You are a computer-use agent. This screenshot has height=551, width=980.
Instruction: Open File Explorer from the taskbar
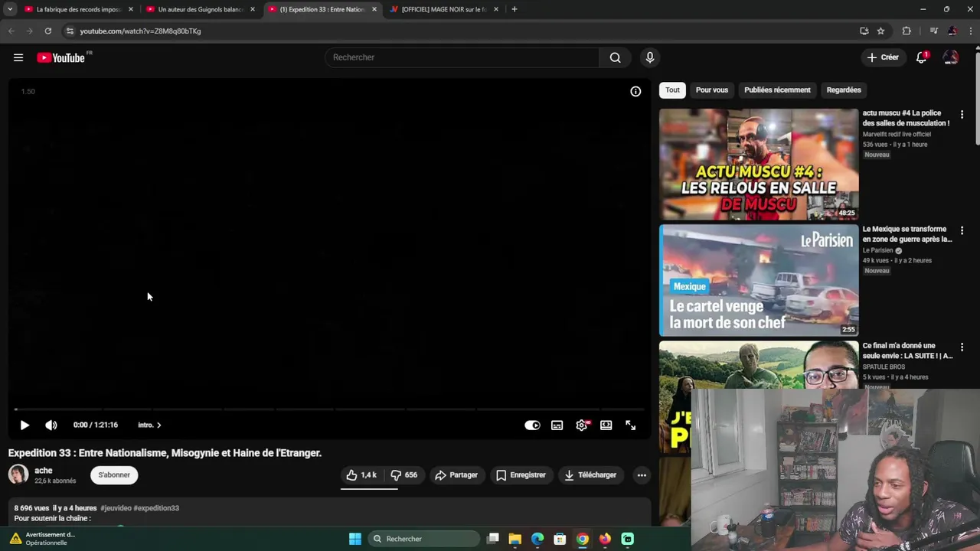tap(514, 539)
